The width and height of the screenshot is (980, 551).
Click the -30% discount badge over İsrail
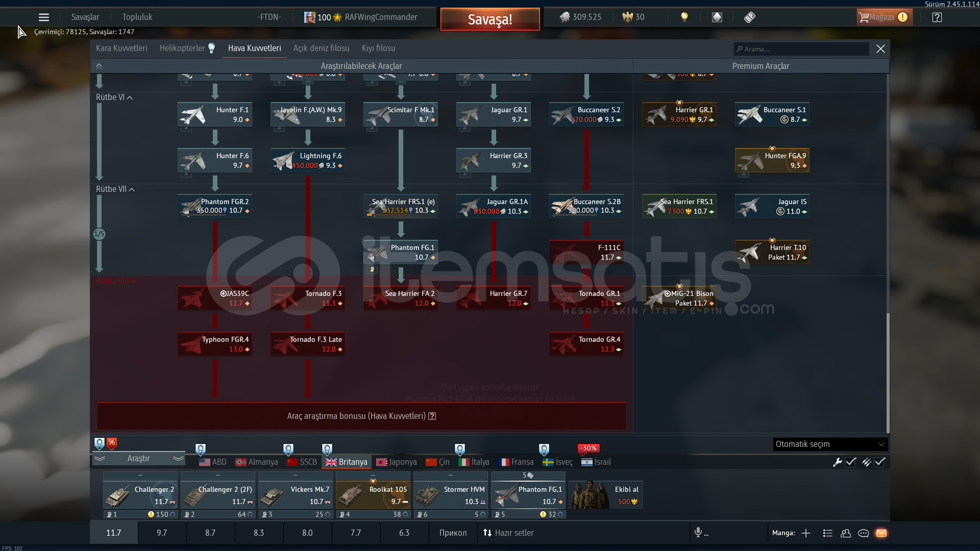click(589, 448)
